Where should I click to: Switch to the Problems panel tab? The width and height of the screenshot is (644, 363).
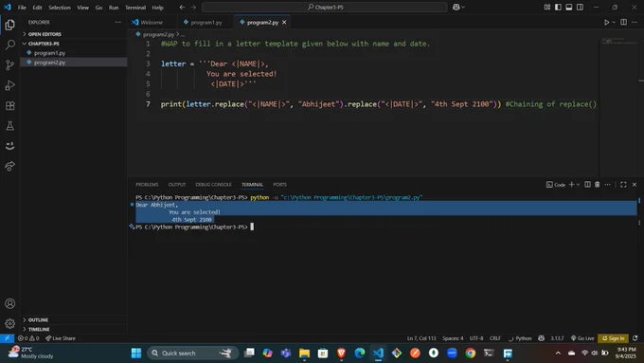[147, 185]
